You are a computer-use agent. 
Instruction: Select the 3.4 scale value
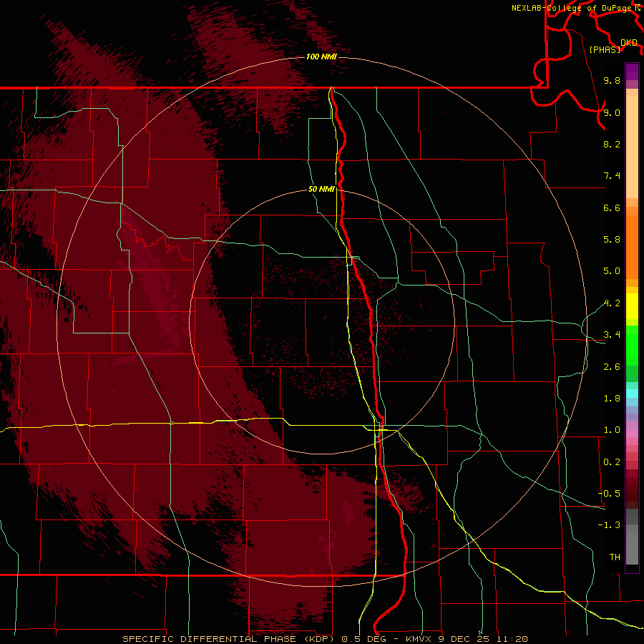(x=612, y=335)
